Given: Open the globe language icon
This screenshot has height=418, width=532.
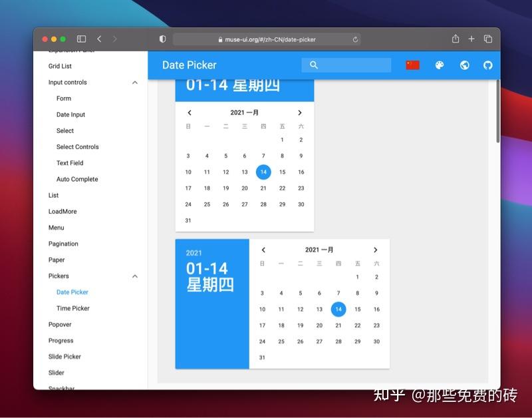Looking at the screenshot, I should [464, 65].
